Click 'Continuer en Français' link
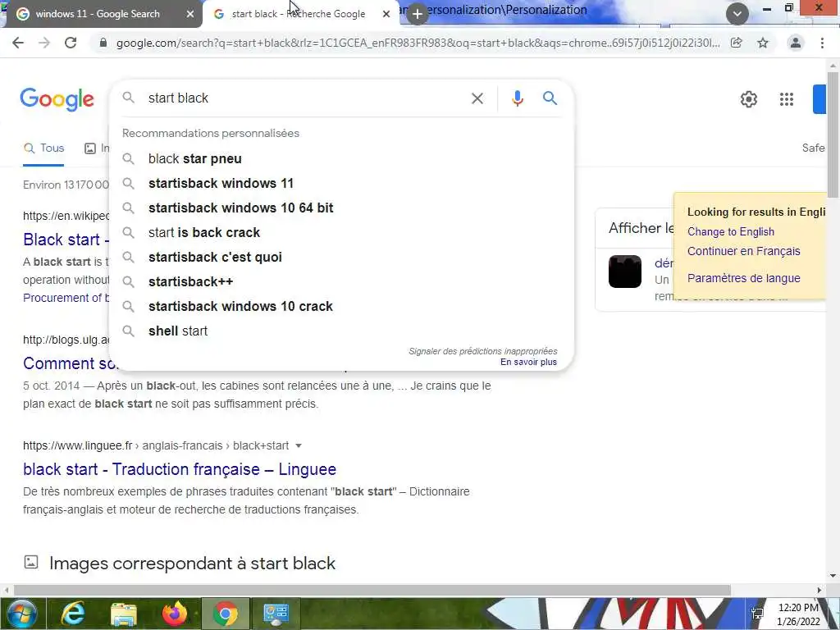Image resolution: width=840 pixels, height=630 pixels. [x=743, y=251]
